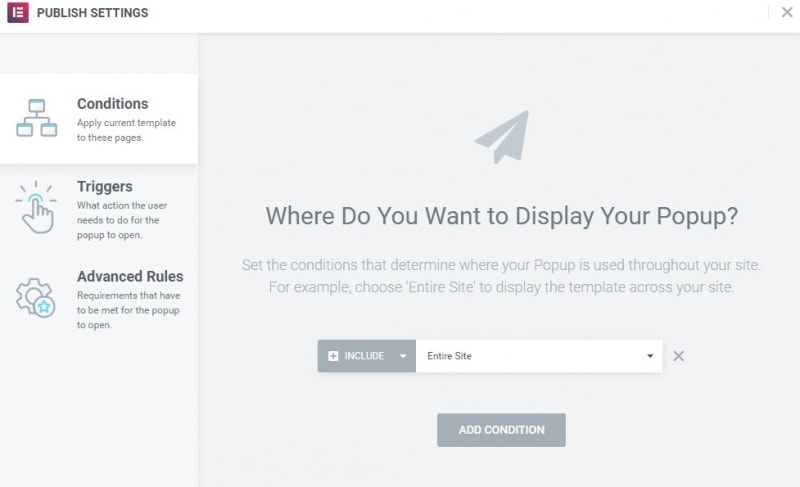Screen dimensions: 800x487
Task: Click the plus icon beside INCLUDE
Action: pyautogui.click(x=333, y=356)
